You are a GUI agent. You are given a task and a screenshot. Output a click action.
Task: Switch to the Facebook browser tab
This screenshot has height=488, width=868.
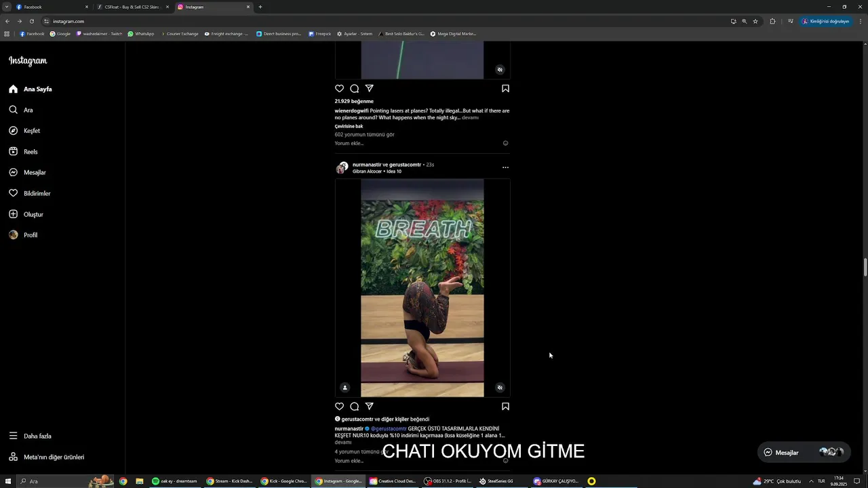point(50,7)
